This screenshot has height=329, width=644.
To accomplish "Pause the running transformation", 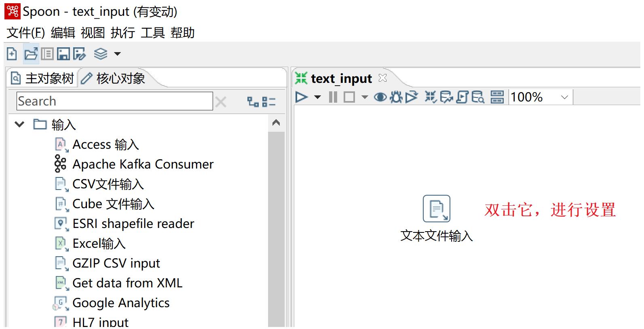I will point(333,97).
